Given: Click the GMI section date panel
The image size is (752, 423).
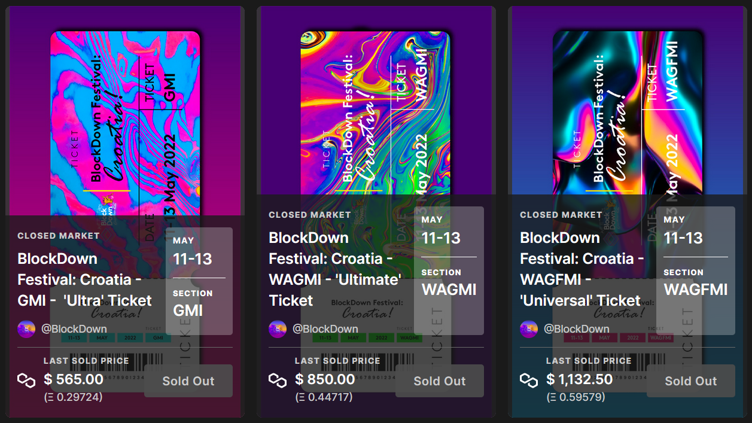Looking at the screenshot, I should coord(199,281).
